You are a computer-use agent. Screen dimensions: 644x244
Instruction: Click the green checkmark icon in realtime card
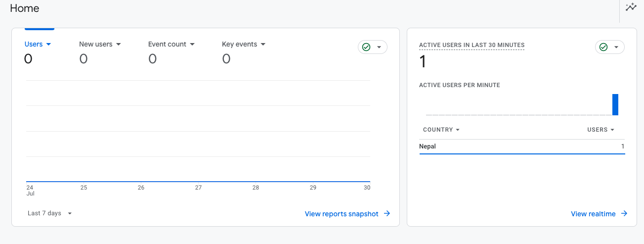(x=603, y=47)
